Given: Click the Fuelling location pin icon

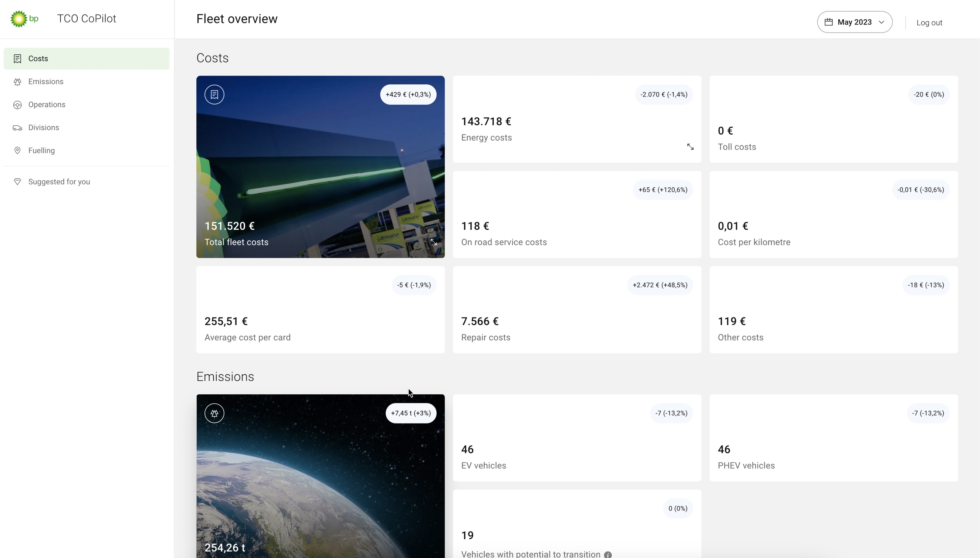Looking at the screenshot, I should pos(17,151).
